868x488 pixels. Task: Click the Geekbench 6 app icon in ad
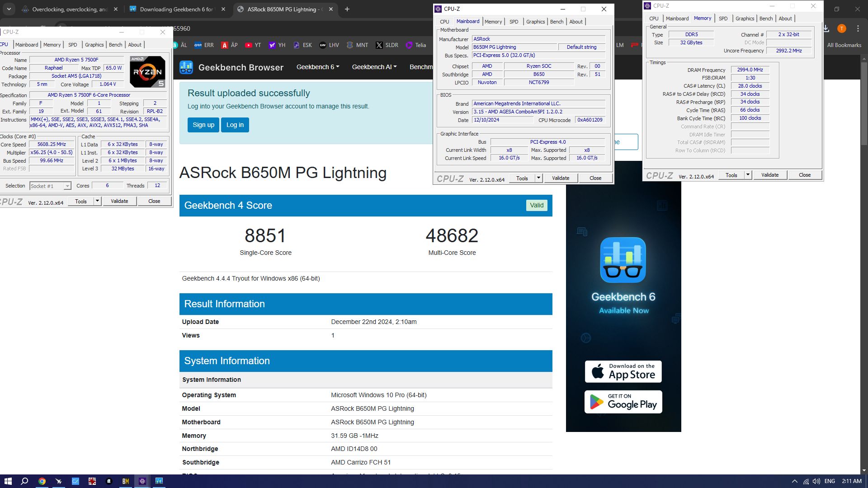point(623,260)
